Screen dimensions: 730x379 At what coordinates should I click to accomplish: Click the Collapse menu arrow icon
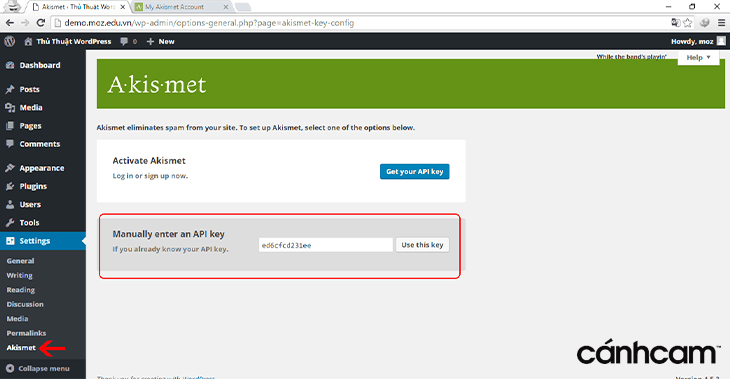pyautogui.click(x=10, y=368)
